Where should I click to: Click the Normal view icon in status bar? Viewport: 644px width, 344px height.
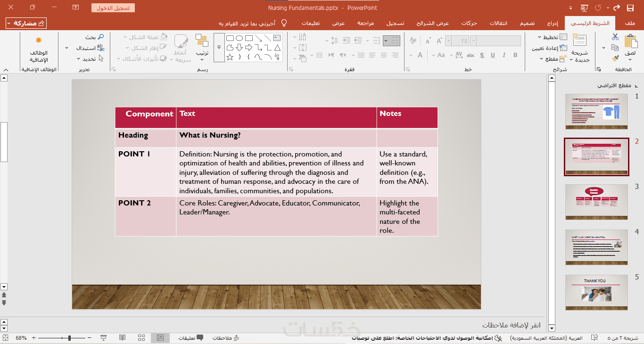160,338
